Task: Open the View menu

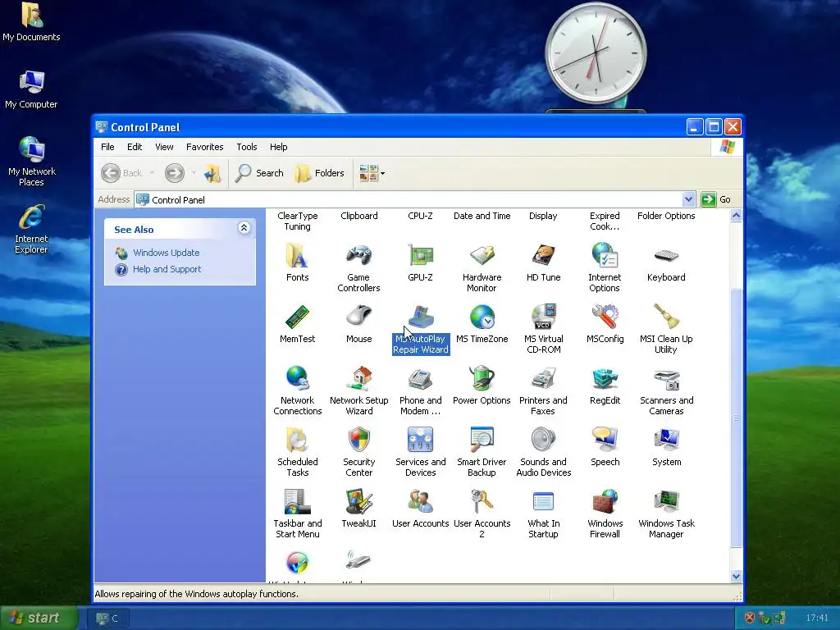Action: [164, 147]
